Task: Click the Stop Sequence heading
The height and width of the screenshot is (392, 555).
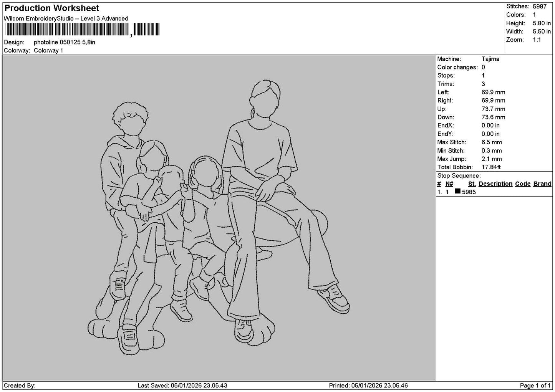Action: pos(459,176)
